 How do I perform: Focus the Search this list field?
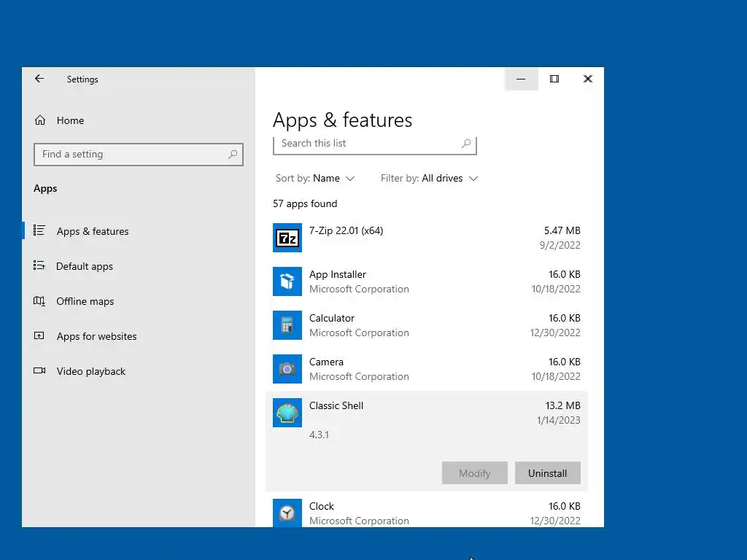pyautogui.click(x=375, y=144)
